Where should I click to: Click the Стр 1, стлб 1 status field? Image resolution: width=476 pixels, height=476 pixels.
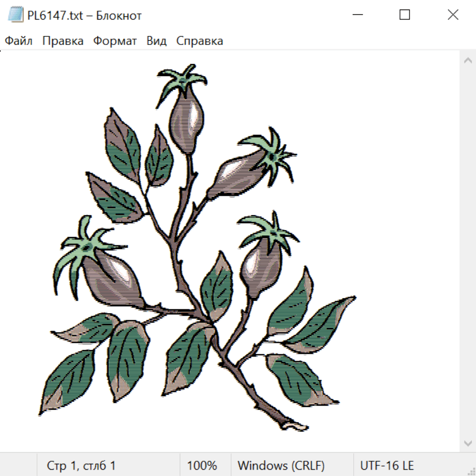click(x=81, y=465)
